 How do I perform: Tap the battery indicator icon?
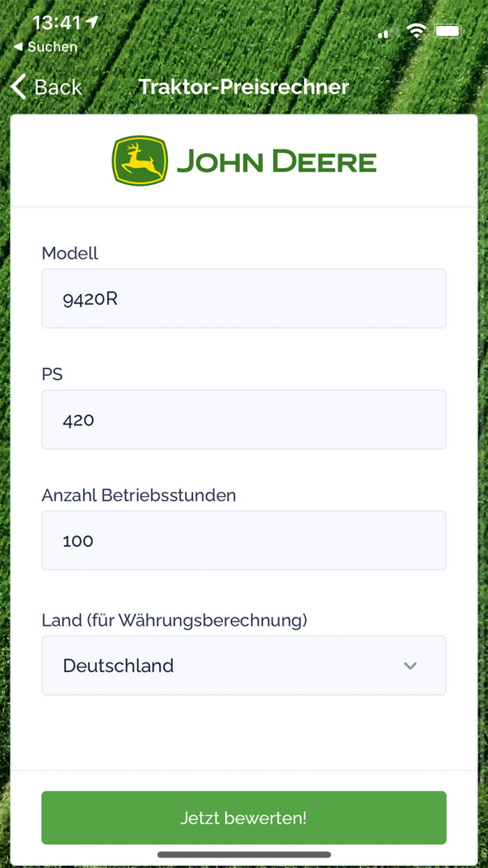pos(448,31)
